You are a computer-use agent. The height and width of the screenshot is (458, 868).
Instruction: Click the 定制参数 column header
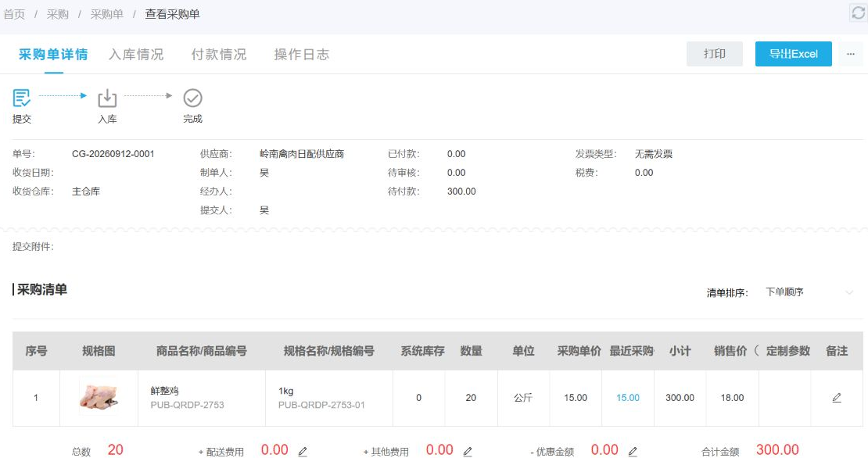point(787,351)
